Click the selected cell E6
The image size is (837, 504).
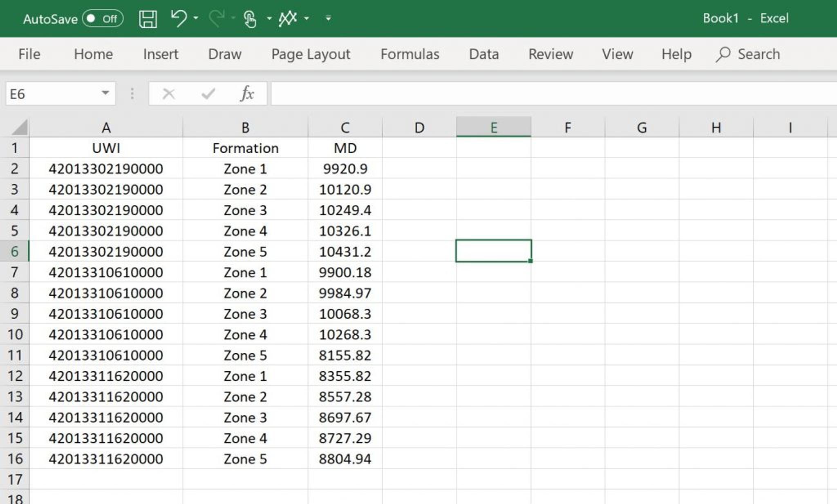(x=494, y=251)
